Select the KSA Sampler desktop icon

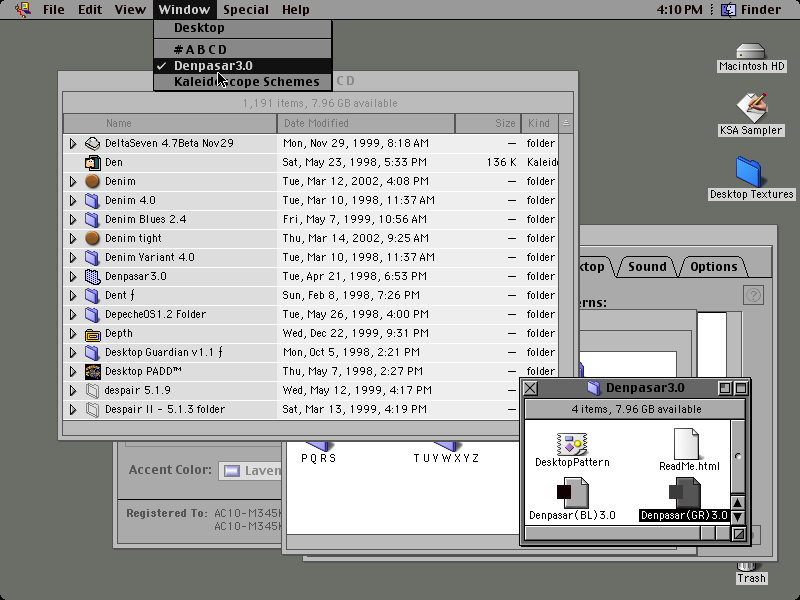coord(751,108)
